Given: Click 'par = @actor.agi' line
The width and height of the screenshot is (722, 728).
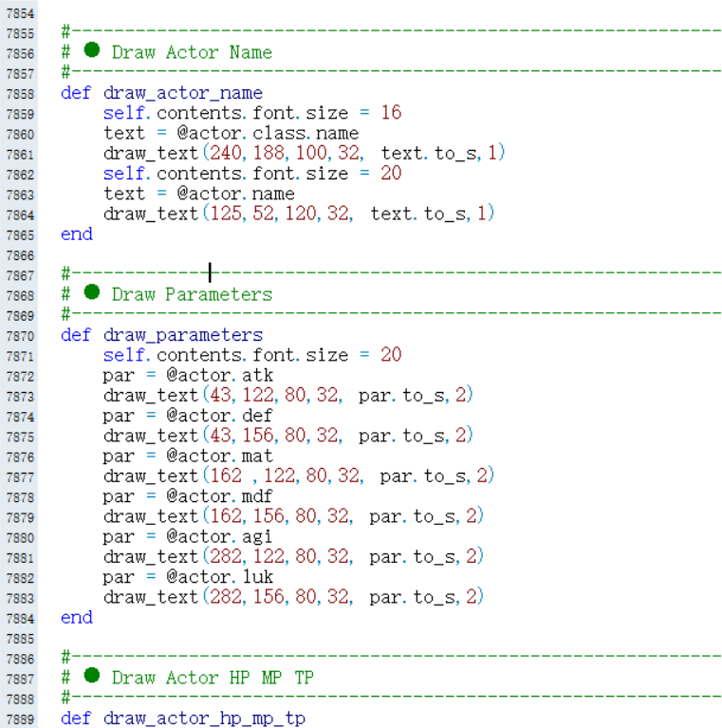Looking at the screenshot, I should click(x=188, y=536).
